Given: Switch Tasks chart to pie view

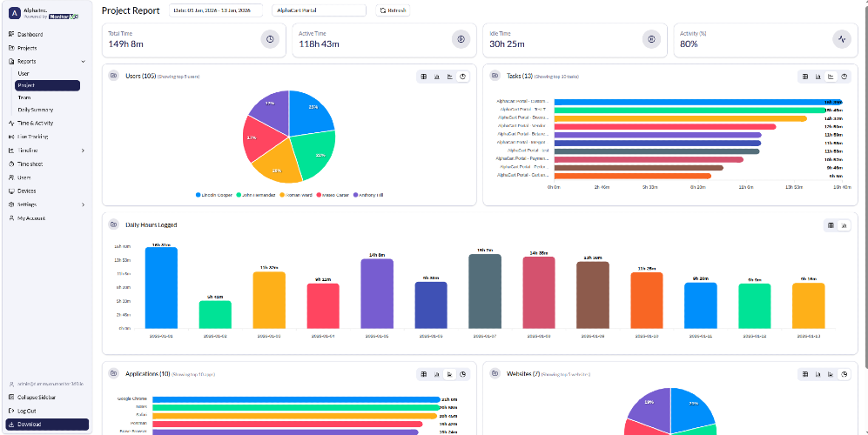Looking at the screenshot, I should [843, 77].
